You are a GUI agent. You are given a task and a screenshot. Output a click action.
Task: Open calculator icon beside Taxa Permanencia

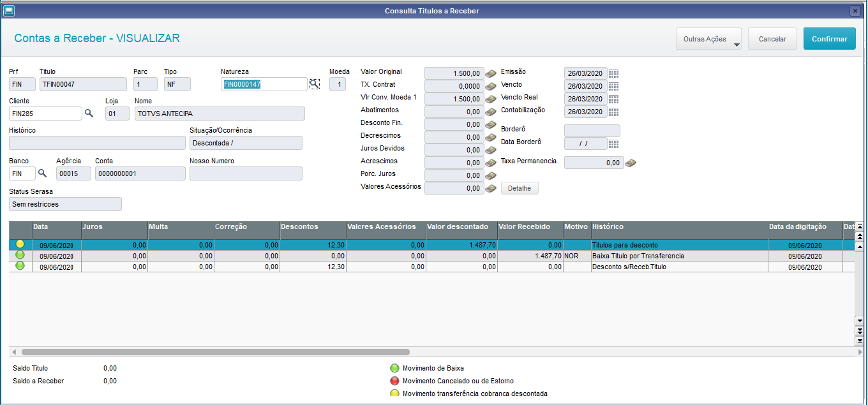click(x=631, y=163)
